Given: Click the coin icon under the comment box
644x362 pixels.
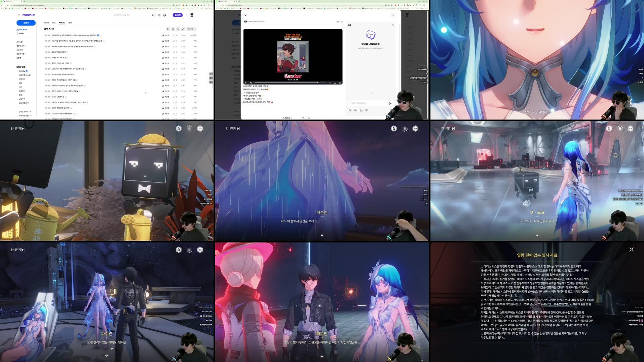Looking at the screenshot, I should pyautogui.click(x=367, y=110).
